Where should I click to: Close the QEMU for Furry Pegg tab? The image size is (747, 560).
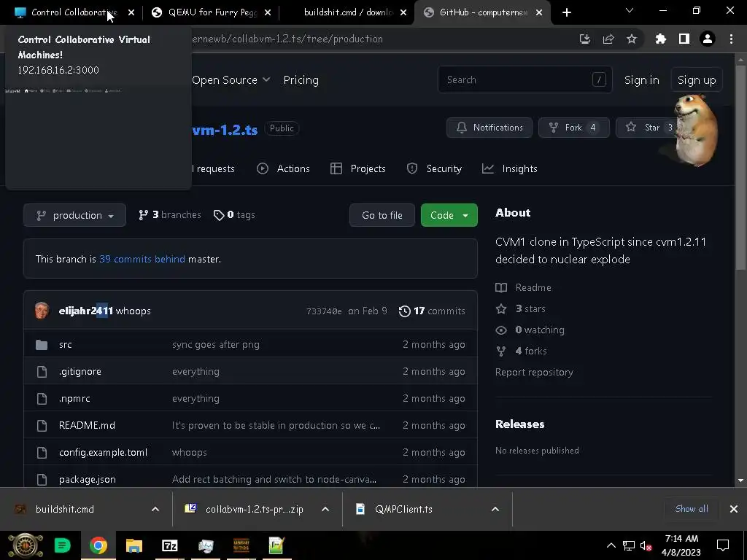click(x=268, y=13)
